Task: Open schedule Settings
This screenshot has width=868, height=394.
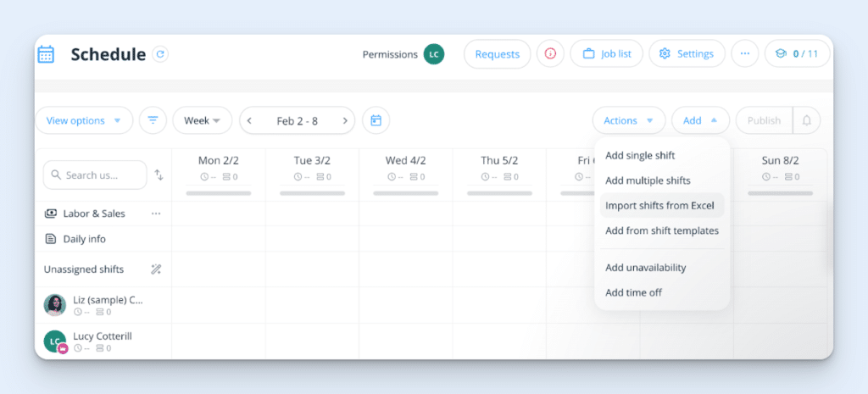Action: (687, 53)
